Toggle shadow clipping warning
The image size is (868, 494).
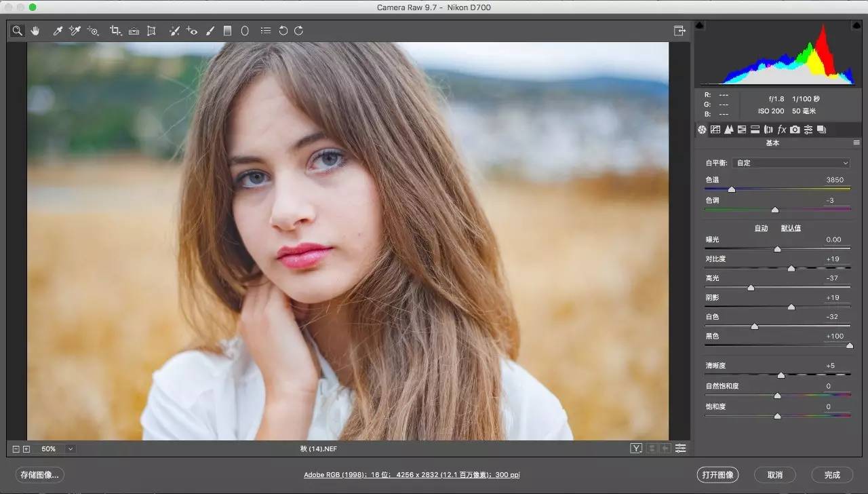click(x=700, y=26)
